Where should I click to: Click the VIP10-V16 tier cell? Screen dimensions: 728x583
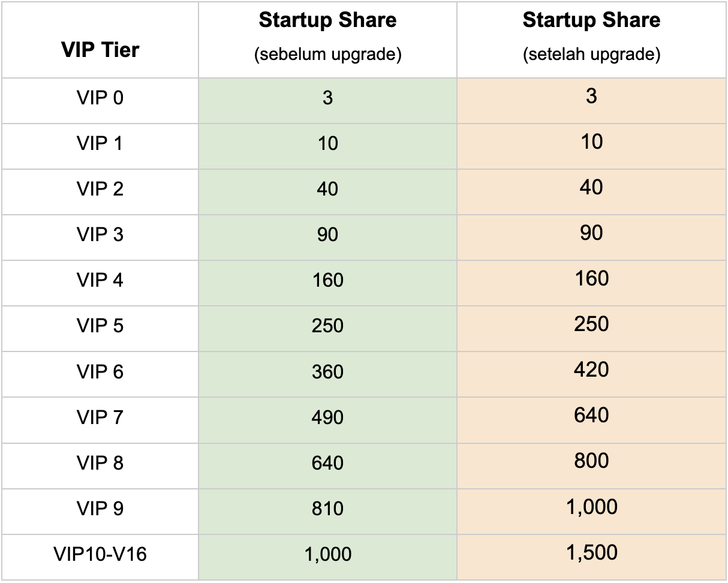(x=100, y=554)
